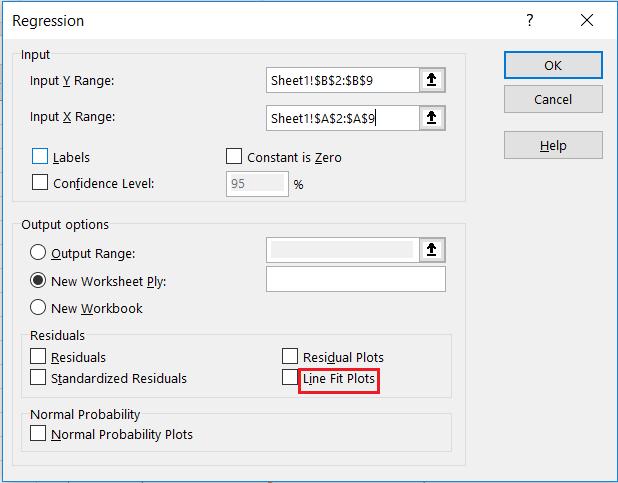Screen dimensions: 618x483
Task: Tick the Normal Probability Plots checkbox
Action: click(38, 433)
